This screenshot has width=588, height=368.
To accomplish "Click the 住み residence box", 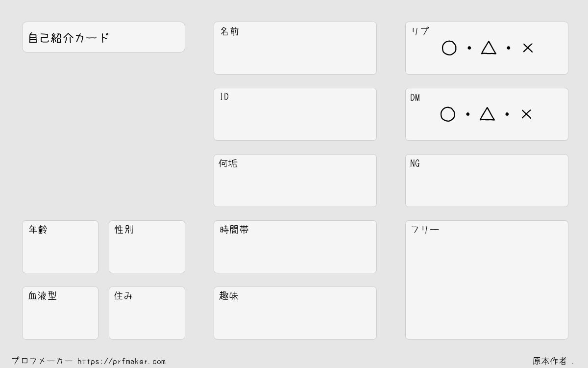I will (x=147, y=313).
